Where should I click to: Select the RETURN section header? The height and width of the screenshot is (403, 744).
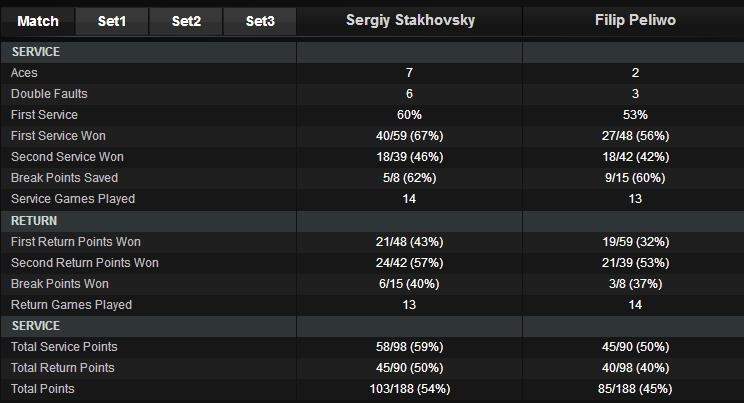34,220
